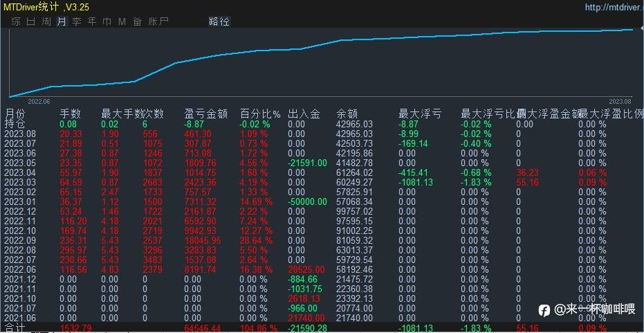Open the 币 currency tab

[107, 21]
